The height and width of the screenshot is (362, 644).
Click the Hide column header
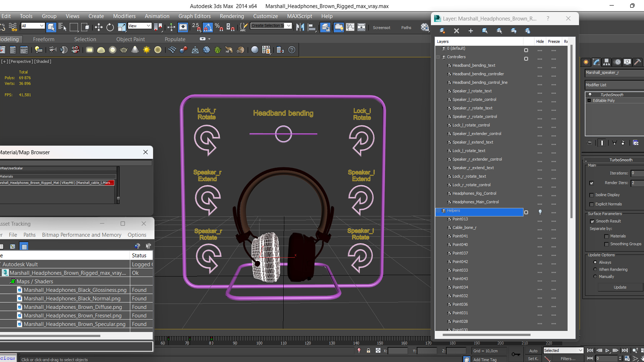click(x=540, y=42)
